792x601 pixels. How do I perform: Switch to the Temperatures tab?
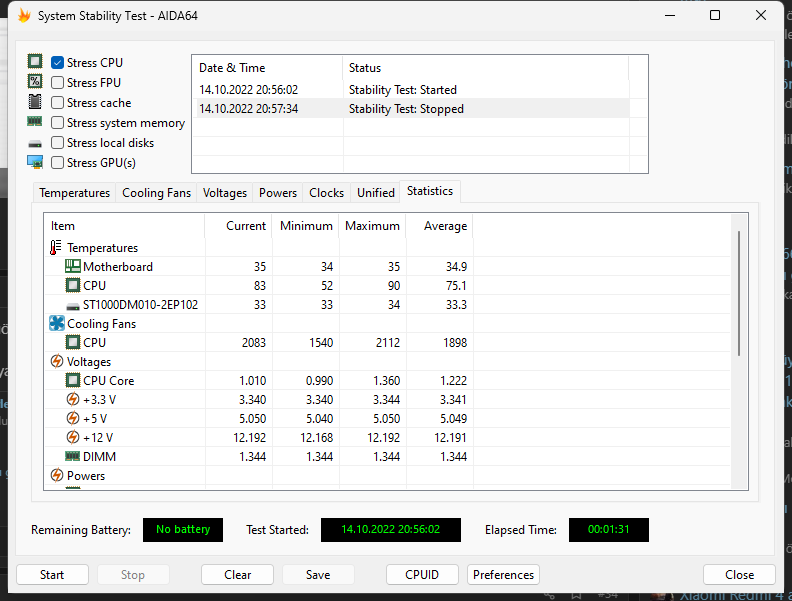(x=74, y=193)
